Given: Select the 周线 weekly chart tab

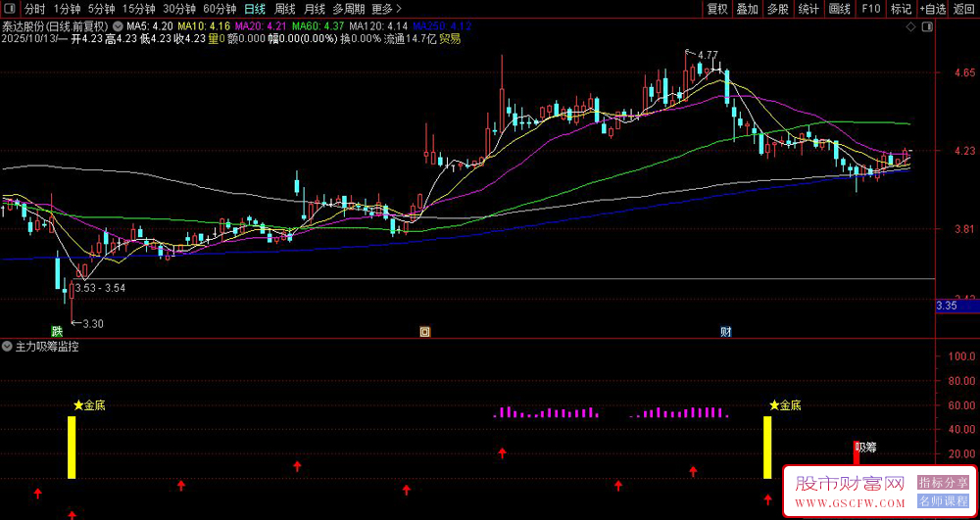Looking at the screenshot, I should tap(285, 9).
